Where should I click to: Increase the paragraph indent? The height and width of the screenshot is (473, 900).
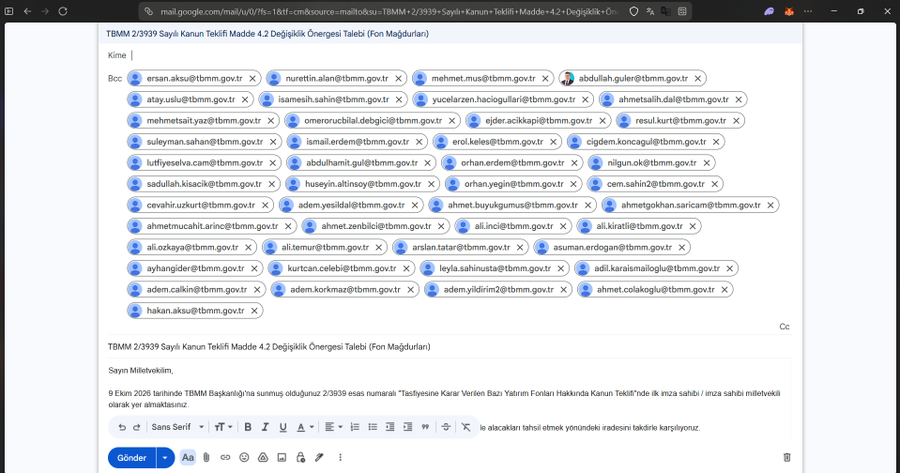click(x=408, y=427)
